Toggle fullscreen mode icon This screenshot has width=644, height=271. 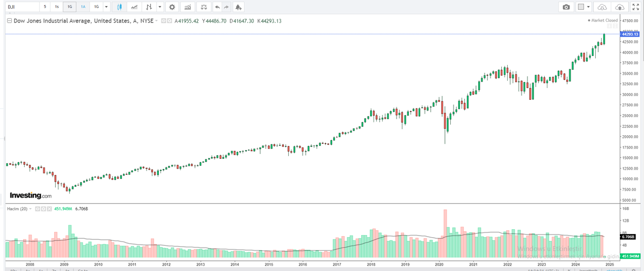636,7
